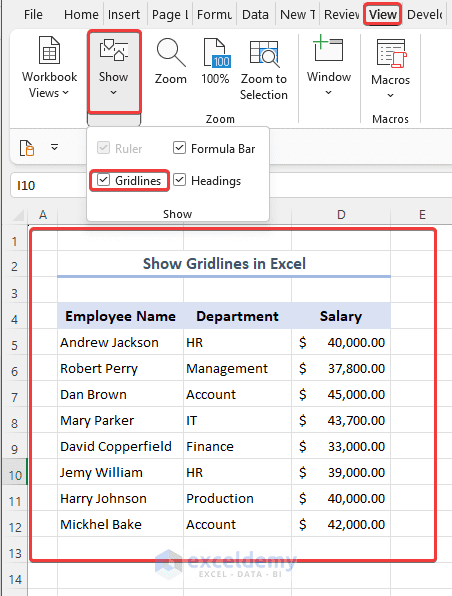Click the Show group icon
Viewport: 452px width, 596px height.
(113, 51)
